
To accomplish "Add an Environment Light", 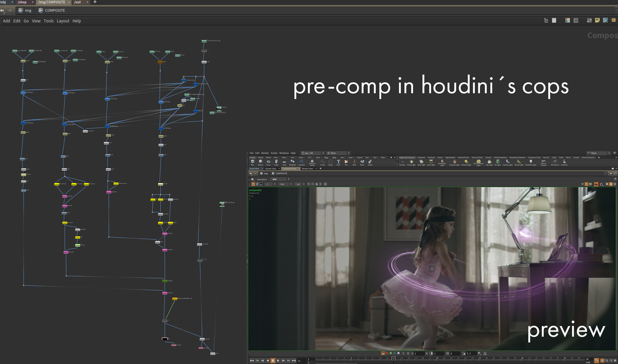I will tap(478, 163).
